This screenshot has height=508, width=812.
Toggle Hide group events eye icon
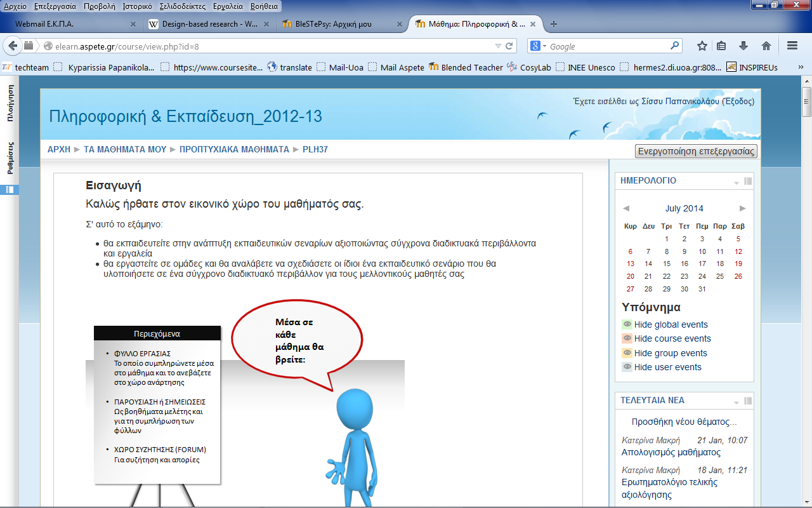click(x=627, y=353)
